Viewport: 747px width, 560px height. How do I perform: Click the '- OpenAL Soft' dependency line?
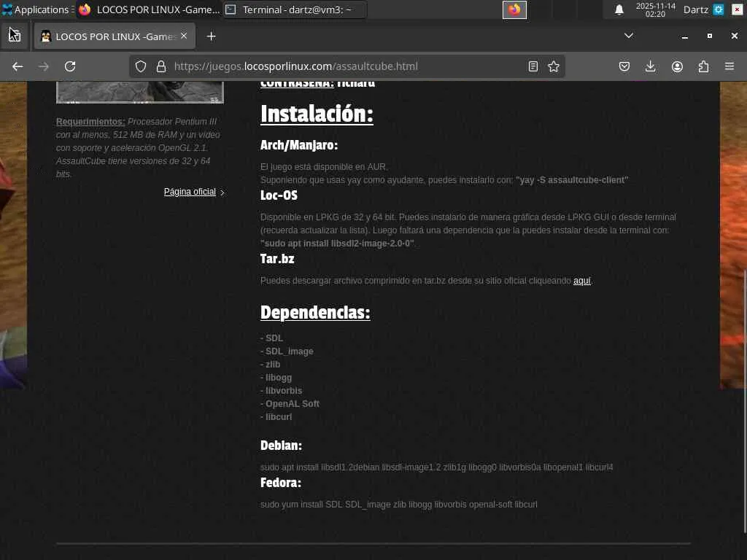tap(290, 404)
